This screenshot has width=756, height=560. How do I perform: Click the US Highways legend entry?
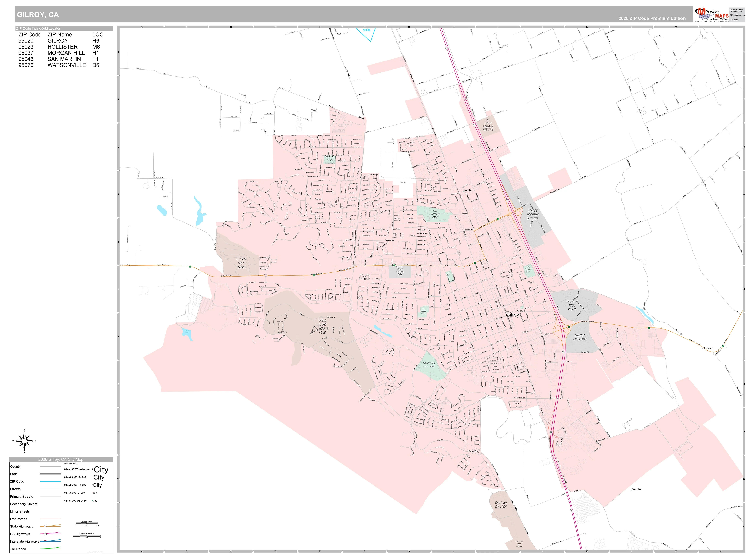[x=20, y=534]
